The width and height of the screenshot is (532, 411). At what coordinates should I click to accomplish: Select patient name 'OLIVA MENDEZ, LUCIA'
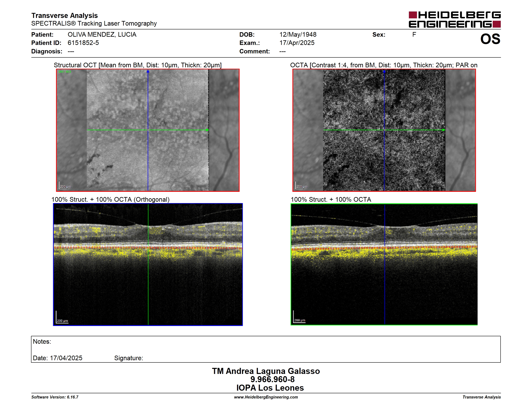pos(102,35)
